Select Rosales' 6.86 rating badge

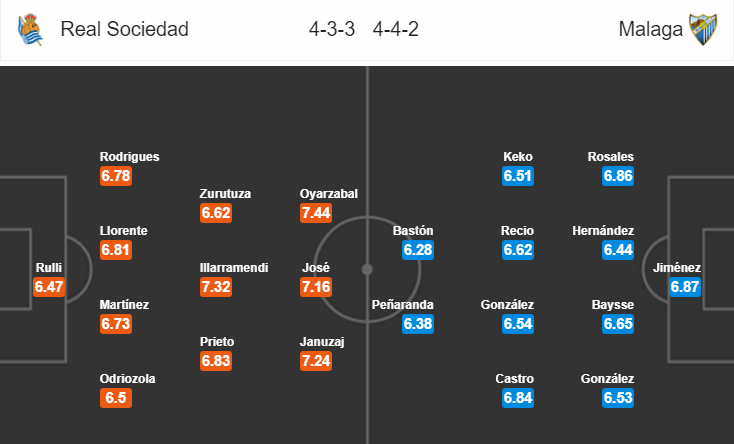(x=618, y=176)
